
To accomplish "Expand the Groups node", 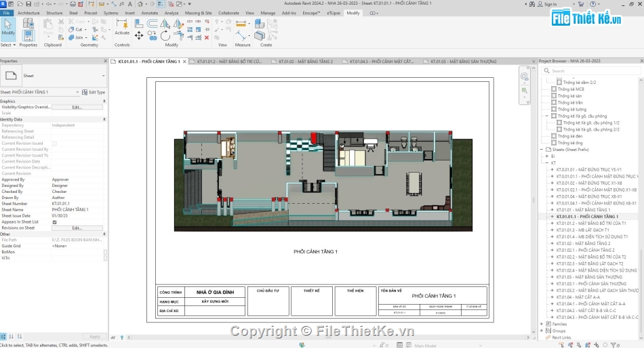I will 542,330.
